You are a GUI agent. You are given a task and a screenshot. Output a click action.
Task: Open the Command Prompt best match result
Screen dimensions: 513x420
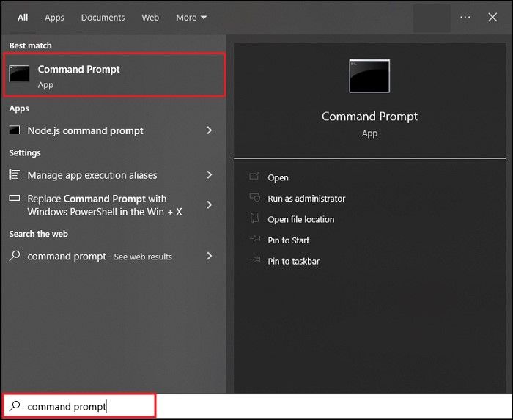point(114,75)
